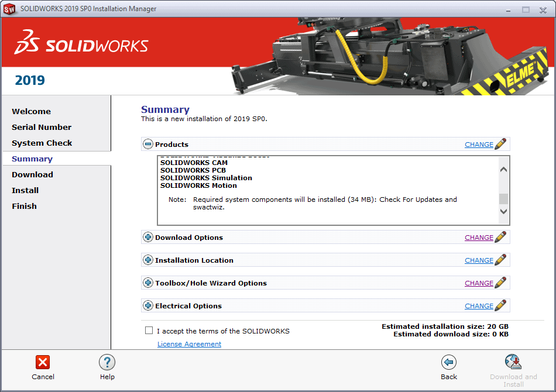Minimize the Installation Manager window
Viewport: 556px width, 392px height.
[x=508, y=10]
